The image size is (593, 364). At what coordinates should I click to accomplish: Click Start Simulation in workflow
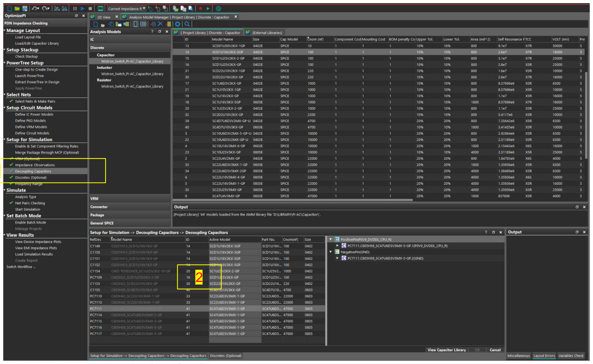tap(27, 209)
